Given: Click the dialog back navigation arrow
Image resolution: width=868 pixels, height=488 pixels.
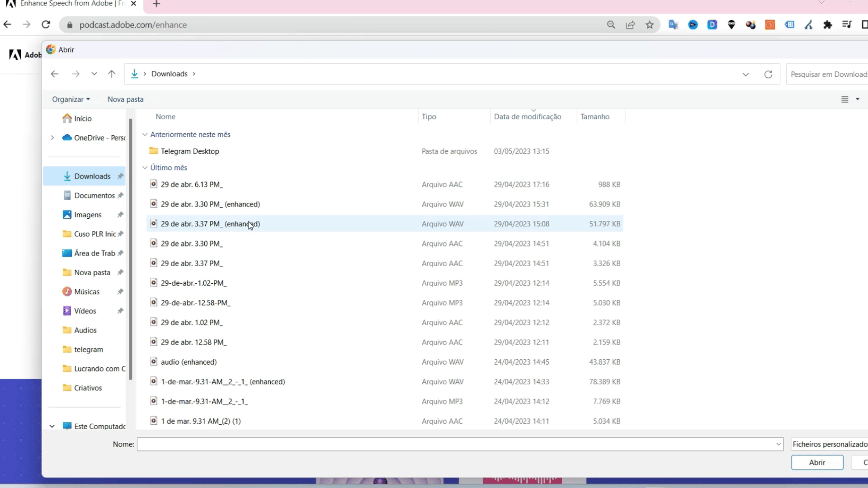Looking at the screenshot, I should click(x=55, y=74).
